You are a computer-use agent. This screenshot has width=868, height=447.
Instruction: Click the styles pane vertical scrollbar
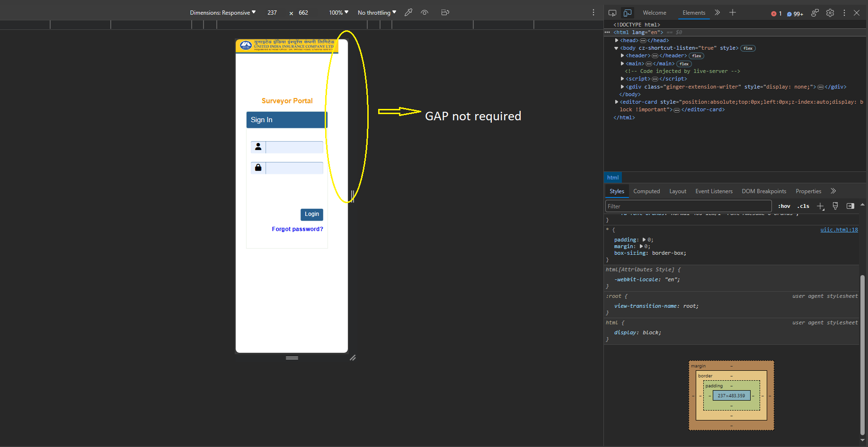[x=862, y=355]
